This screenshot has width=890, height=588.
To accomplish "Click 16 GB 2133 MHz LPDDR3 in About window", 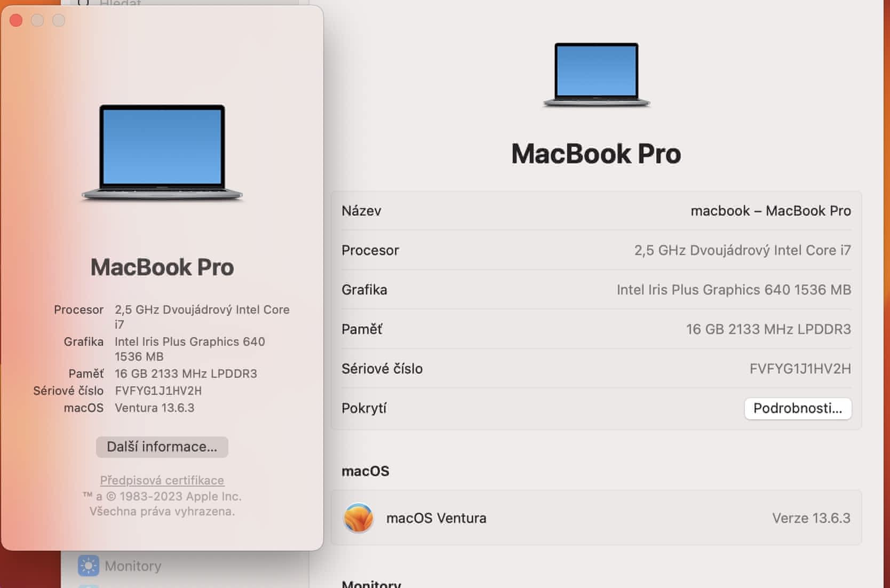I will point(186,374).
